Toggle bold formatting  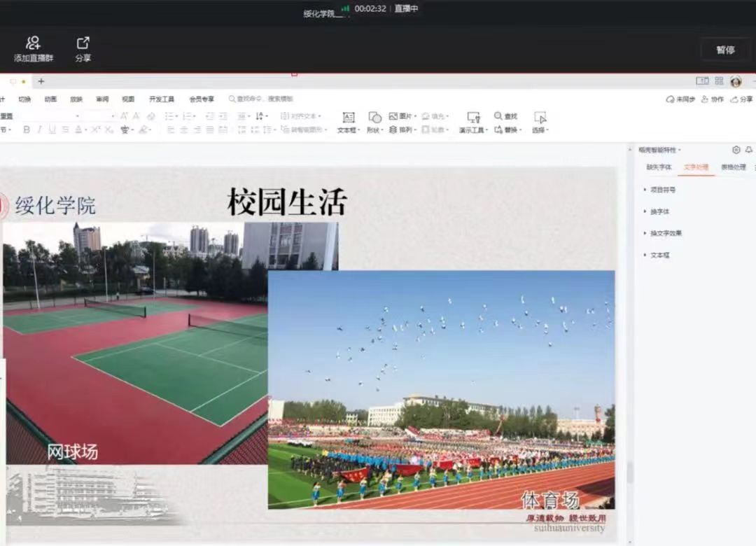(x=27, y=129)
